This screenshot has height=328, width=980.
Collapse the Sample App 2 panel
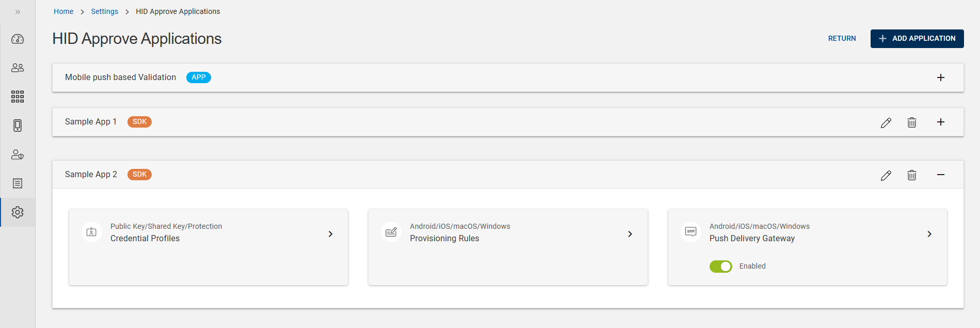940,175
